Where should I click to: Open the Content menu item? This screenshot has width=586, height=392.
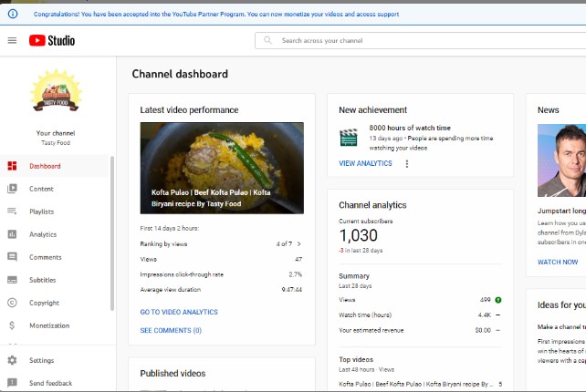pos(55,189)
